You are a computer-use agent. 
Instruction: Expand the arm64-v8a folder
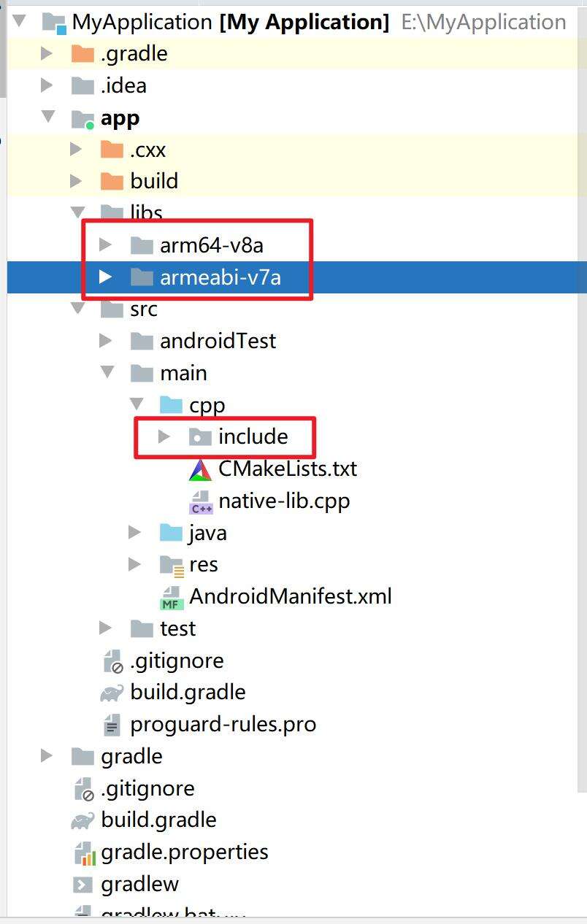105,245
